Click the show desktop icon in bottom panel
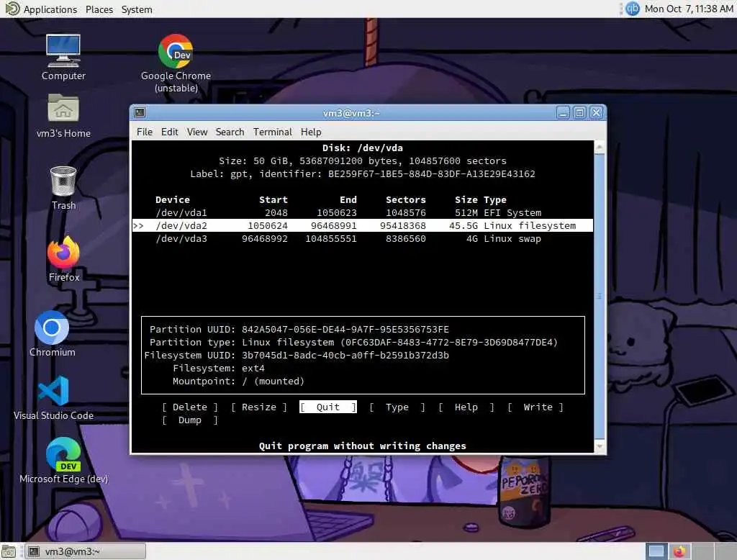 [x=9, y=551]
